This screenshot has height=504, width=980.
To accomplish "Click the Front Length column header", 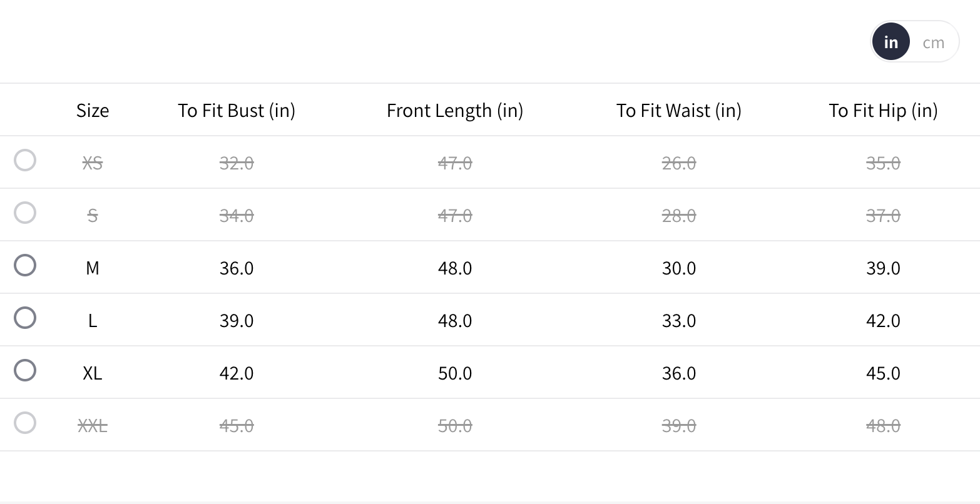I will [455, 111].
